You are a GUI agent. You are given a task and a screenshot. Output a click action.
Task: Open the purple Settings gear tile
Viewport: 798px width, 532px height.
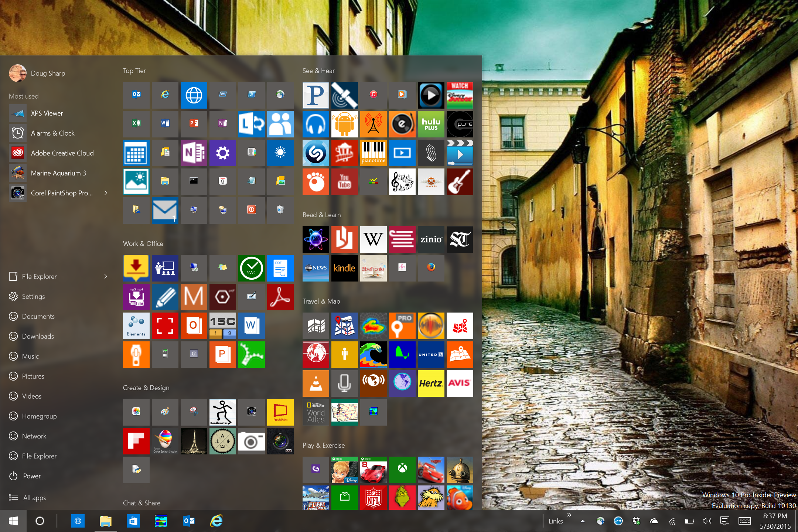(222, 153)
